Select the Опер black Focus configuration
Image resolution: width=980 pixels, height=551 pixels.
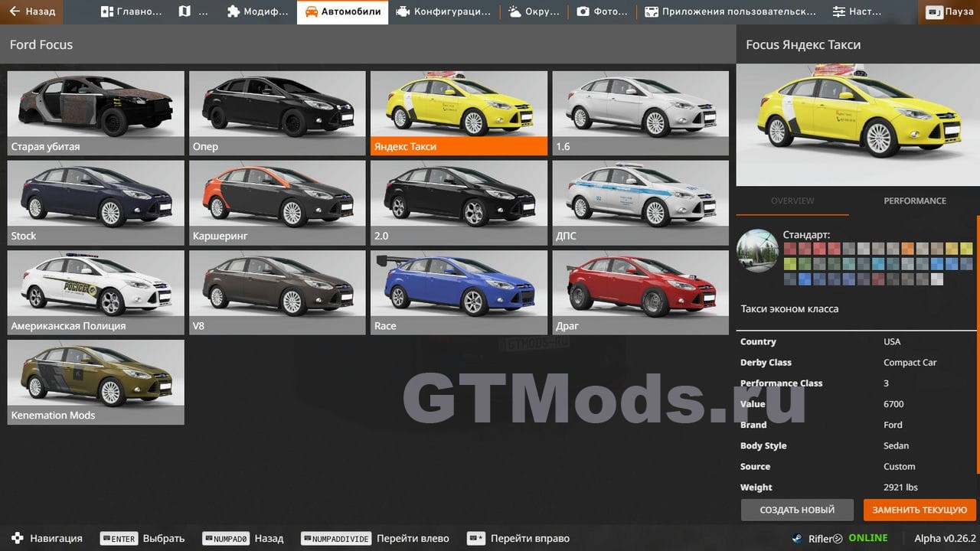pos(277,113)
